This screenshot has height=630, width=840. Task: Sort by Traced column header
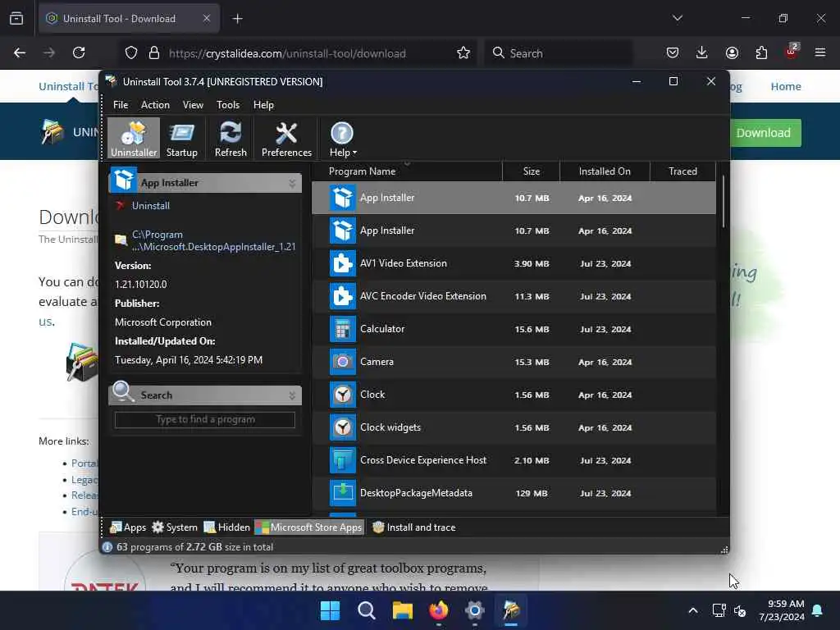(682, 171)
